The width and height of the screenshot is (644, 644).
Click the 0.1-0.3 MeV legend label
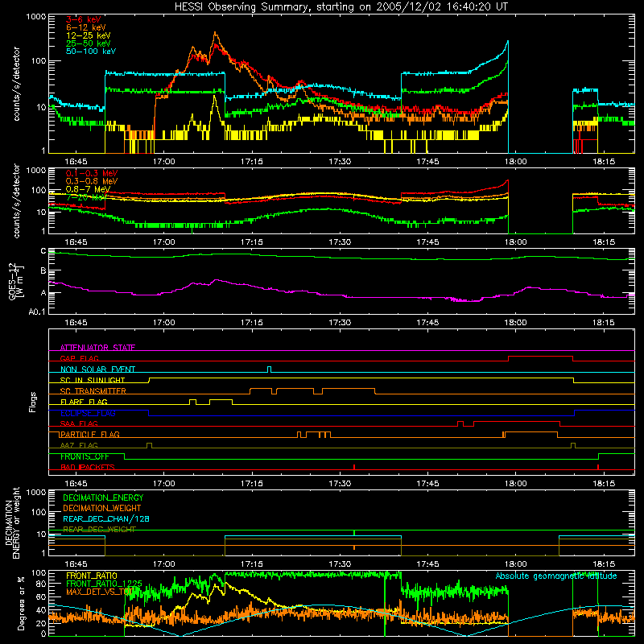pos(92,173)
